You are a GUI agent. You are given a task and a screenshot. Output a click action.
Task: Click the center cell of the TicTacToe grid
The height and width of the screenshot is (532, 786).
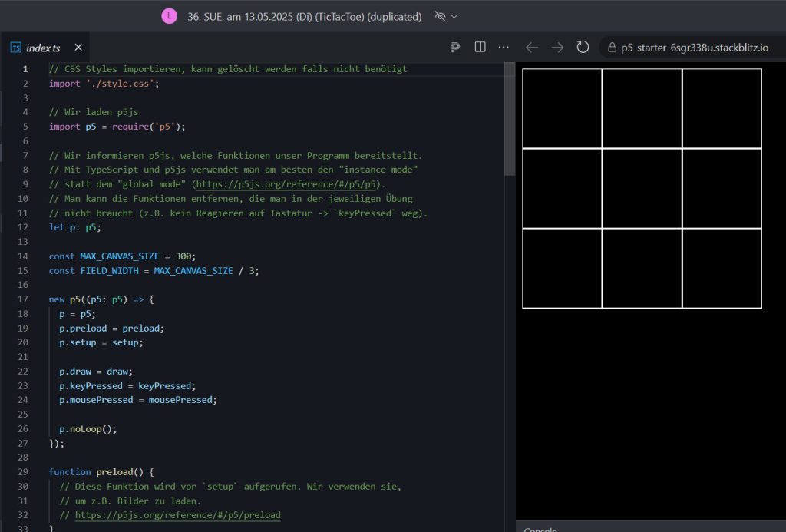pyautogui.click(x=642, y=189)
